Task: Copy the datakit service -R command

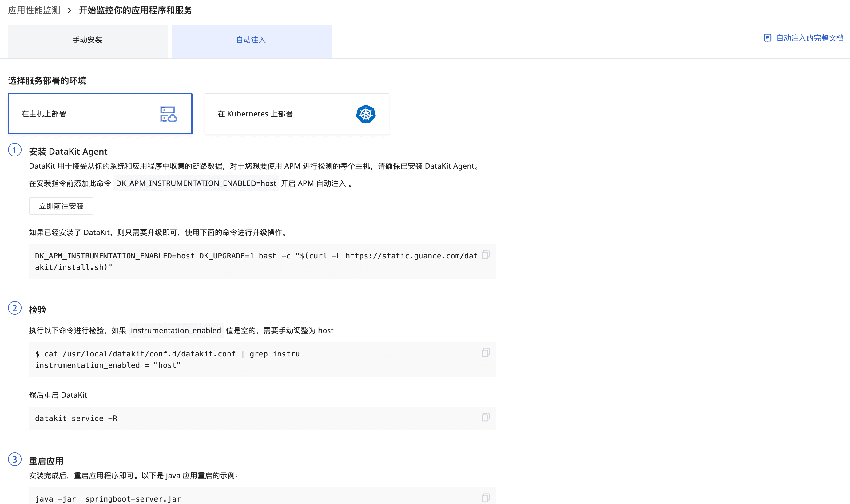Action: pos(485,417)
